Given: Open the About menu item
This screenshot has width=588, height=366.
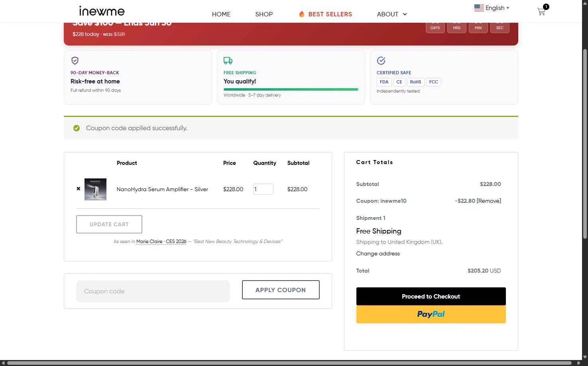Looking at the screenshot, I should tap(387, 14).
